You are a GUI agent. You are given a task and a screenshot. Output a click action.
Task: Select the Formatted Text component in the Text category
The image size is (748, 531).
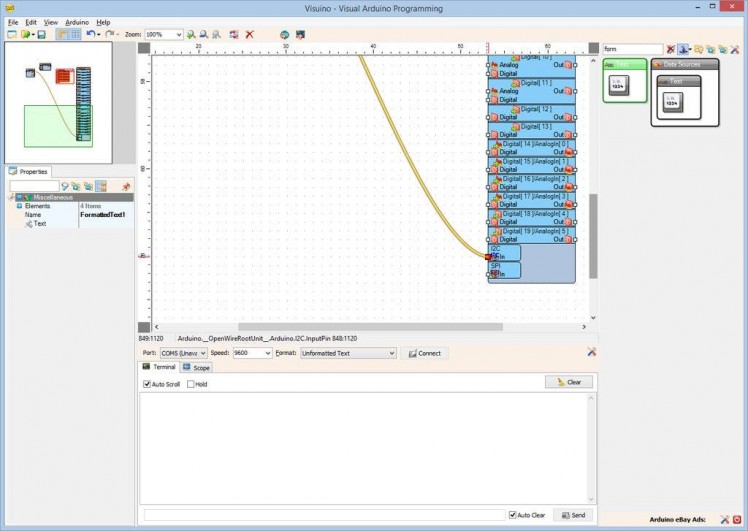(x=621, y=87)
